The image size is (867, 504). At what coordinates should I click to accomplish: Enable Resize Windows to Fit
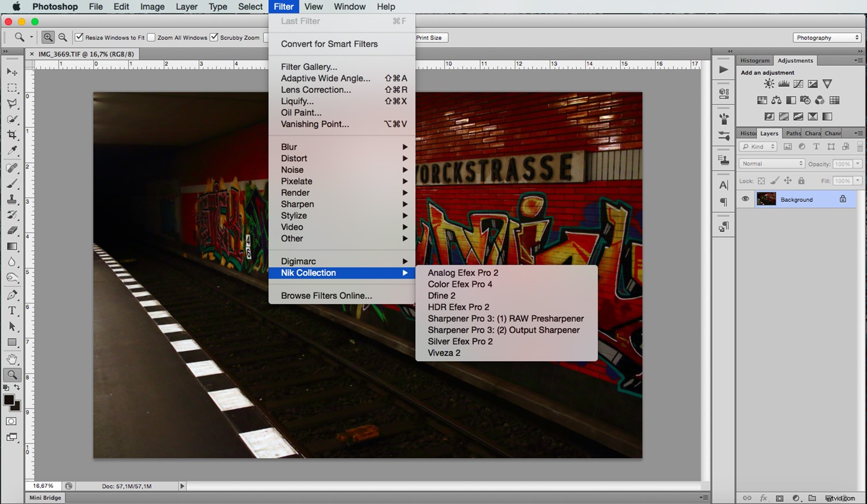(x=79, y=36)
